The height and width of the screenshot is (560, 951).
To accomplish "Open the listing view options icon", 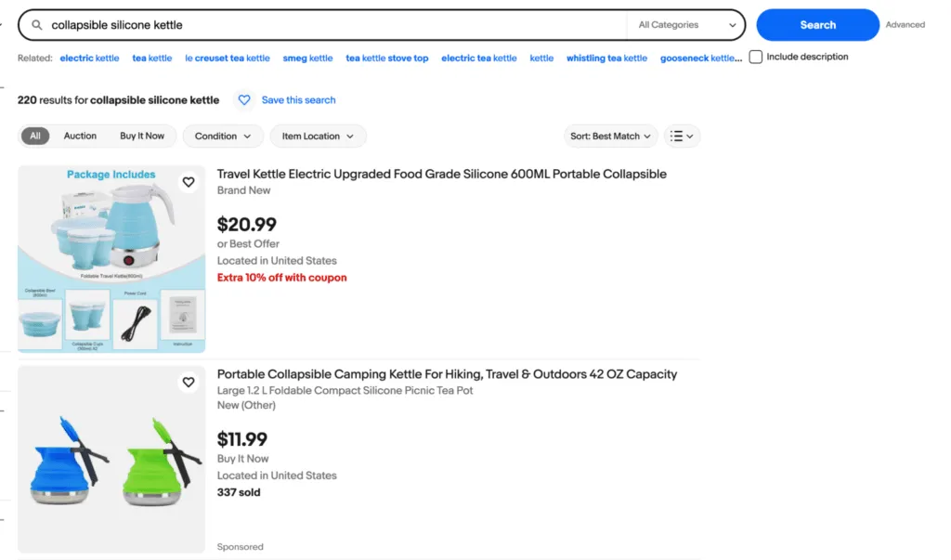I will pyautogui.click(x=682, y=136).
